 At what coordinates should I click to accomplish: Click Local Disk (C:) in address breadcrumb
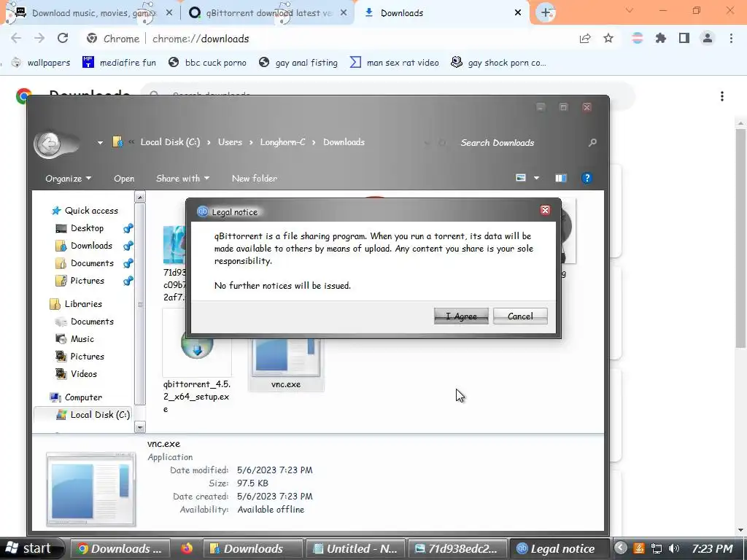170,142
